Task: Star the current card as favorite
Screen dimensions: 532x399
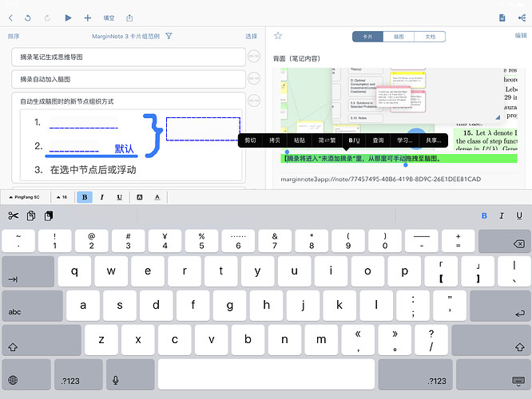Action: click(278, 36)
